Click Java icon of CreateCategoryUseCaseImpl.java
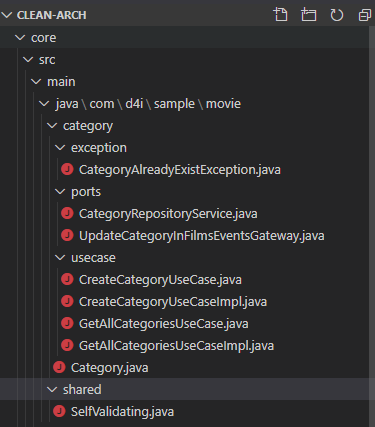Screen dimensions: 375x427 coord(67,301)
